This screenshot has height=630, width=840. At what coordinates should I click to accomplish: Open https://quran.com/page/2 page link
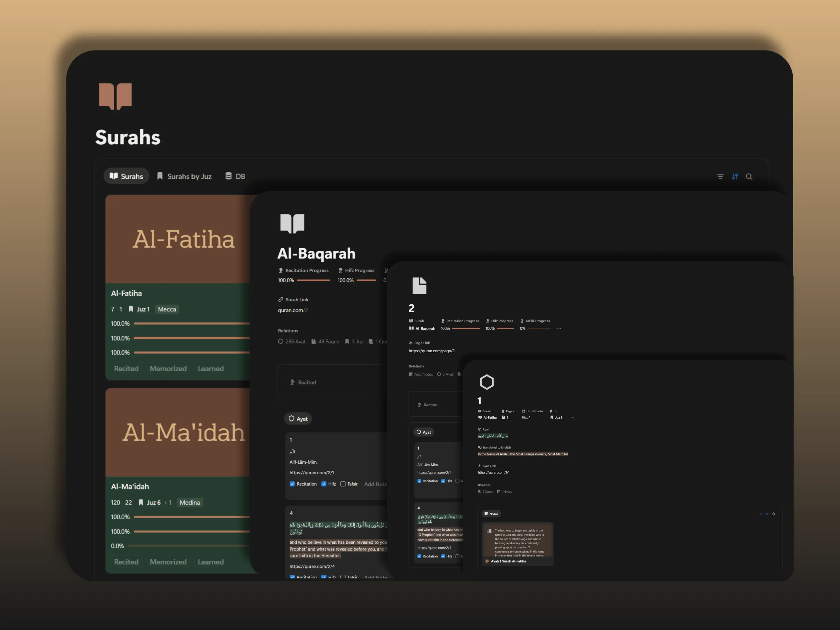pos(431,351)
